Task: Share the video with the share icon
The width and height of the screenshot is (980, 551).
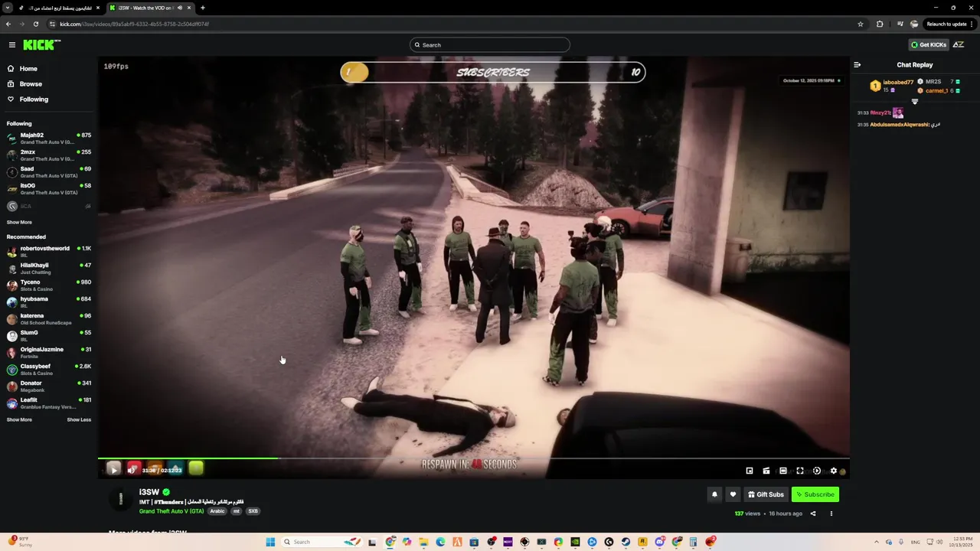Action: (x=813, y=514)
